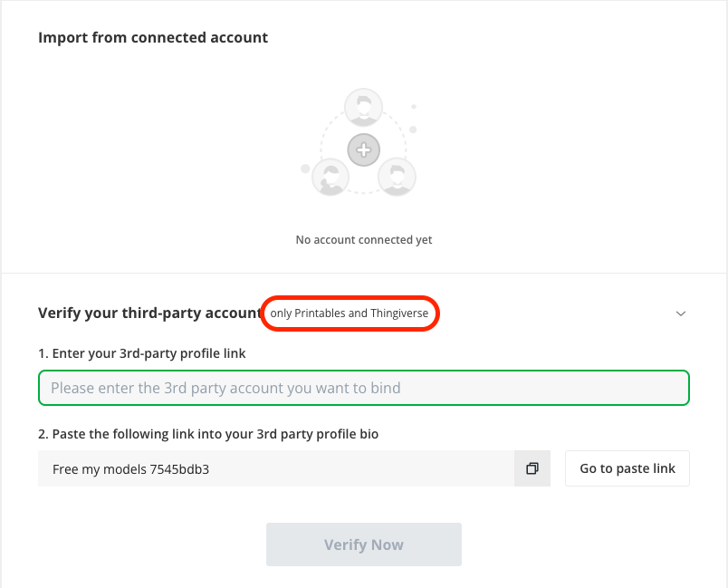Click the Enter your 3rd-party profile link label

coord(141,353)
